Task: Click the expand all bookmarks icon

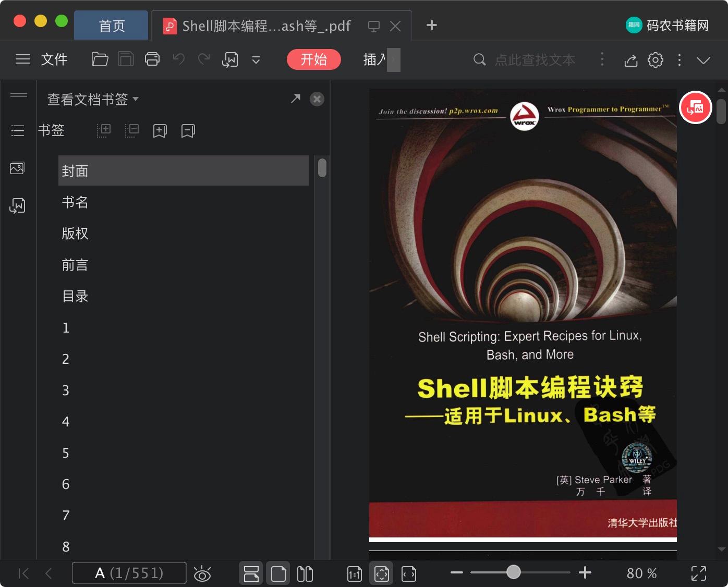Action: click(x=104, y=130)
